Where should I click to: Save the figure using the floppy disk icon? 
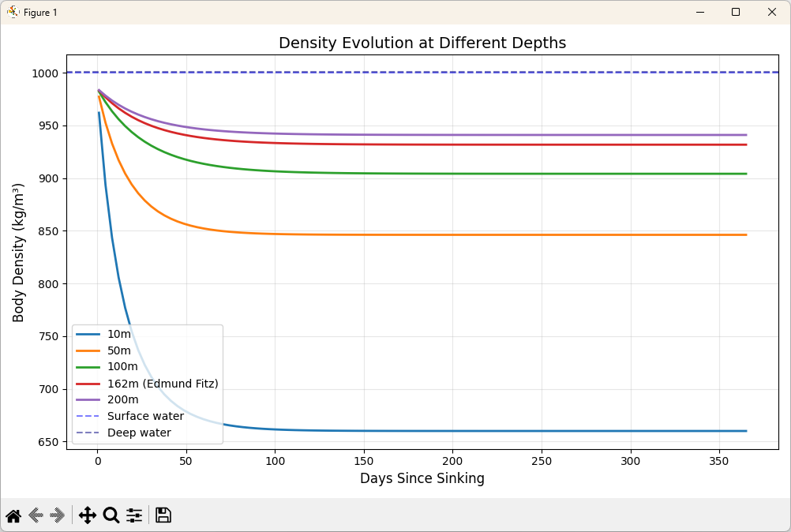point(163,515)
